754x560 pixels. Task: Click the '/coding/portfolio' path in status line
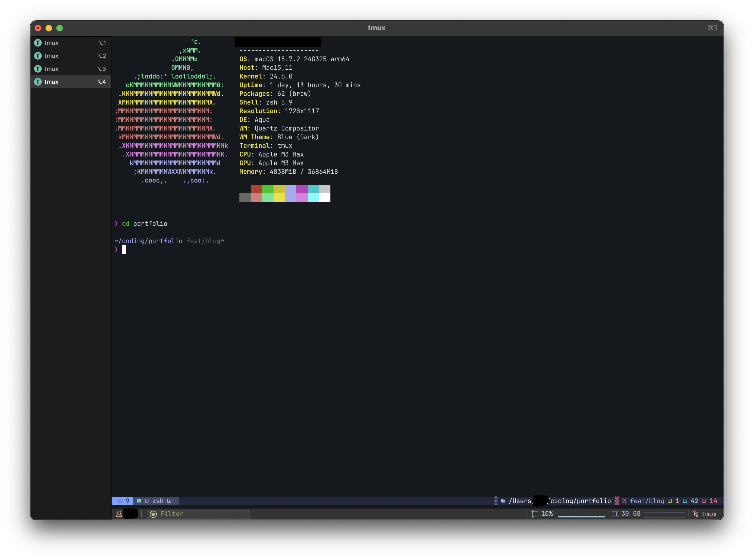[x=580, y=501]
